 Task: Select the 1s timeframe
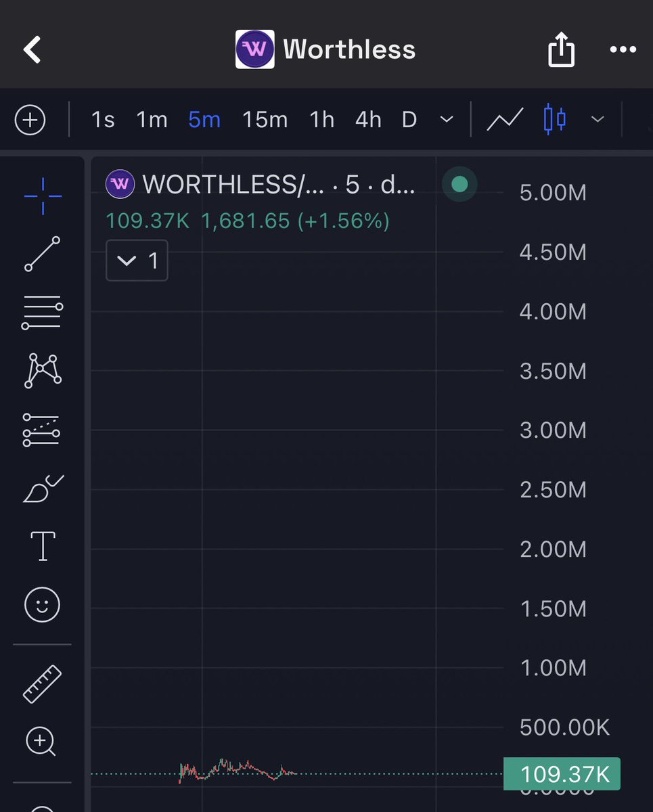(103, 120)
